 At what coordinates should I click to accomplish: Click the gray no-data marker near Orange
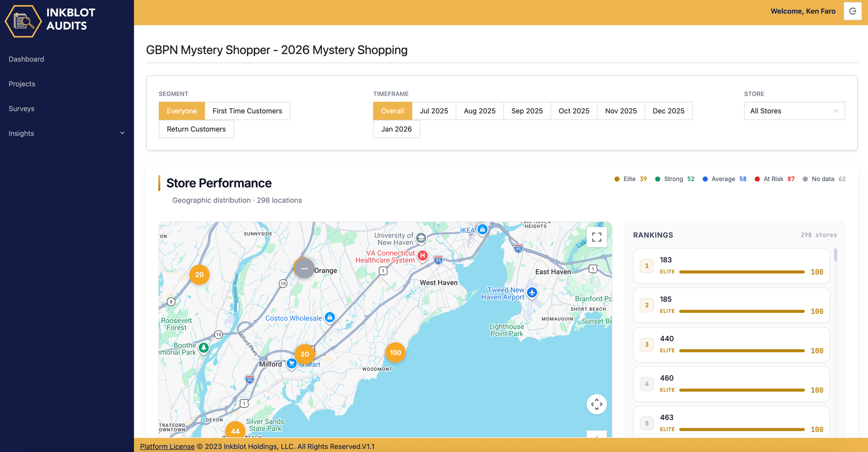[x=304, y=269]
